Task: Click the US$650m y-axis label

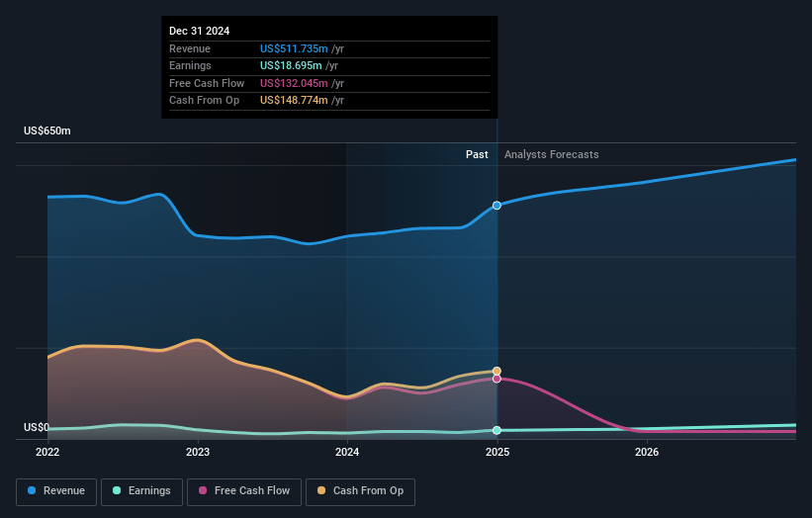Action: (47, 130)
